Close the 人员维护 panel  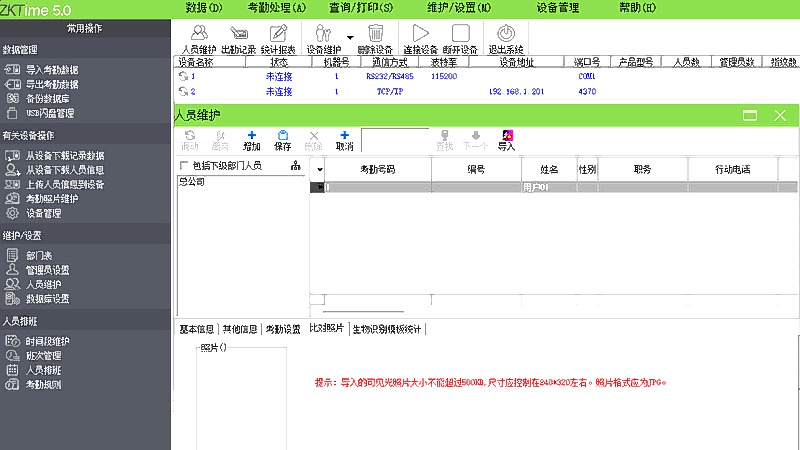[x=780, y=115]
